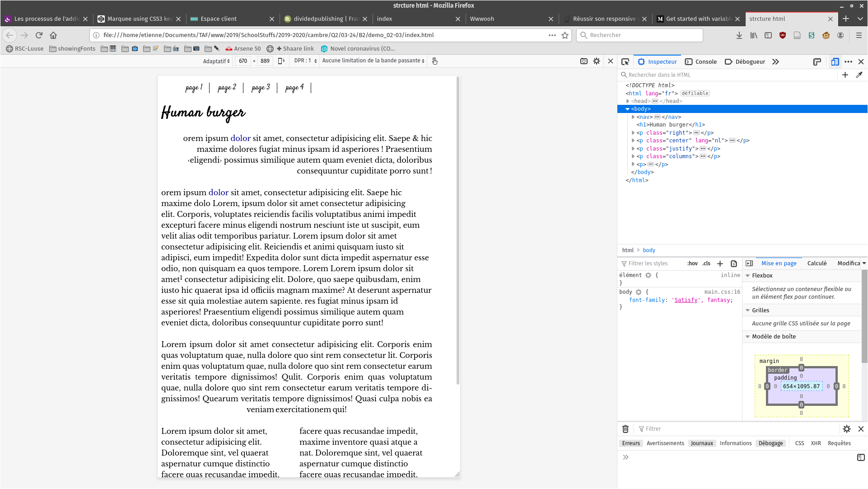Click the layout sidebar vertical scrollbar
The image size is (868, 489).
tap(864, 316)
